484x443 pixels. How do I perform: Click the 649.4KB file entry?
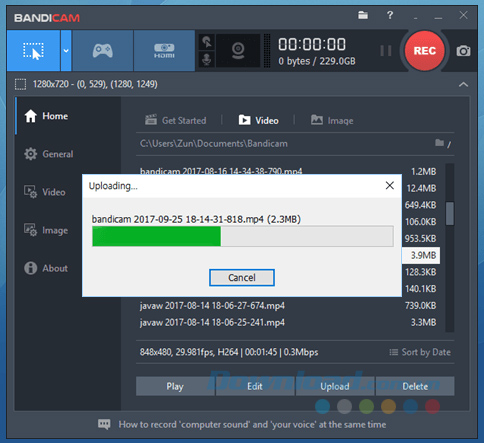coord(421,205)
